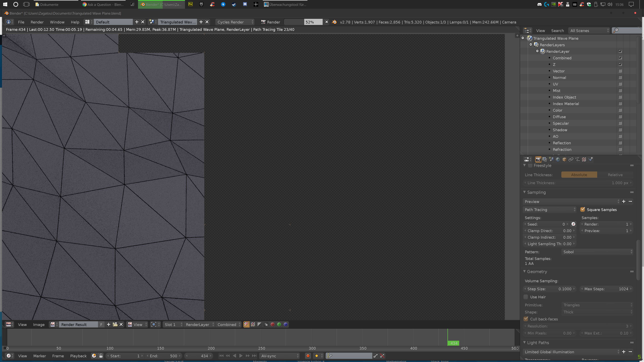Expand the Sampling section
This screenshot has height=362, width=644.
pos(536,192)
